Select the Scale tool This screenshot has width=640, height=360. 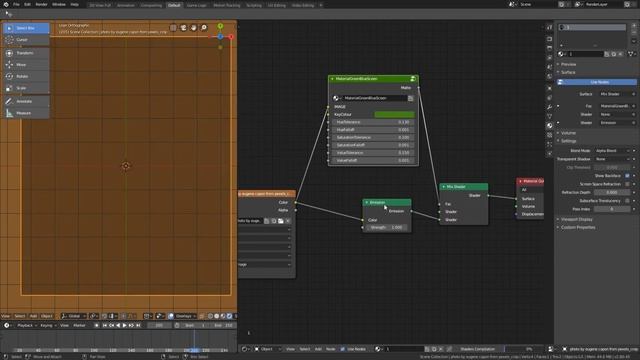tap(27, 88)
